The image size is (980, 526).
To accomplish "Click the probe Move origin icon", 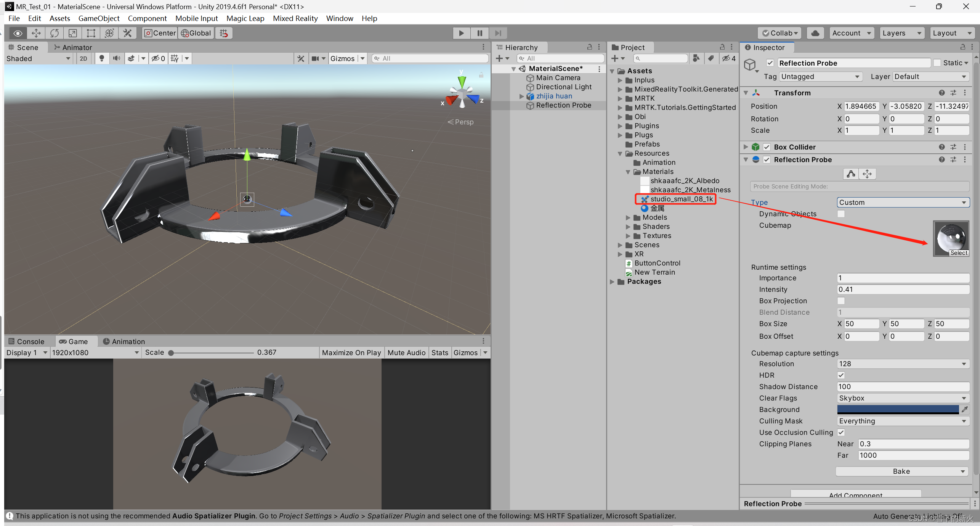I will point(867,174).
